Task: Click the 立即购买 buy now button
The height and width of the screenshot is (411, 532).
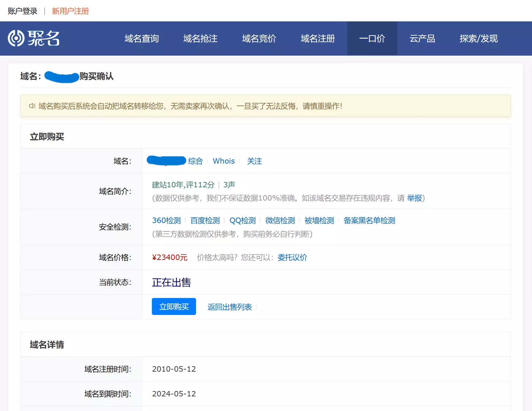Action: point(174,306)
